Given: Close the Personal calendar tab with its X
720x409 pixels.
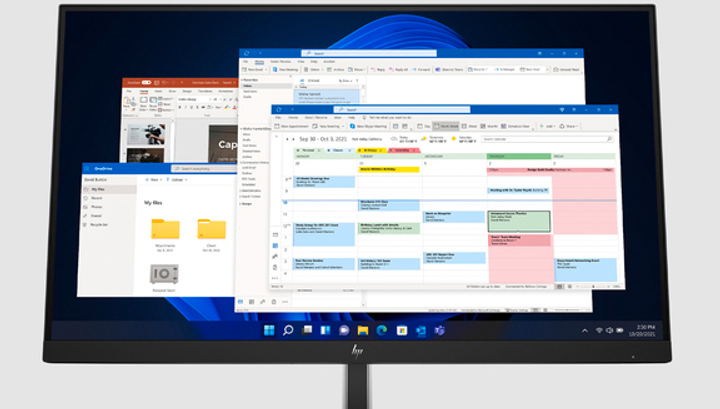Looking at the screenshot, I should [x=319, y=151].
